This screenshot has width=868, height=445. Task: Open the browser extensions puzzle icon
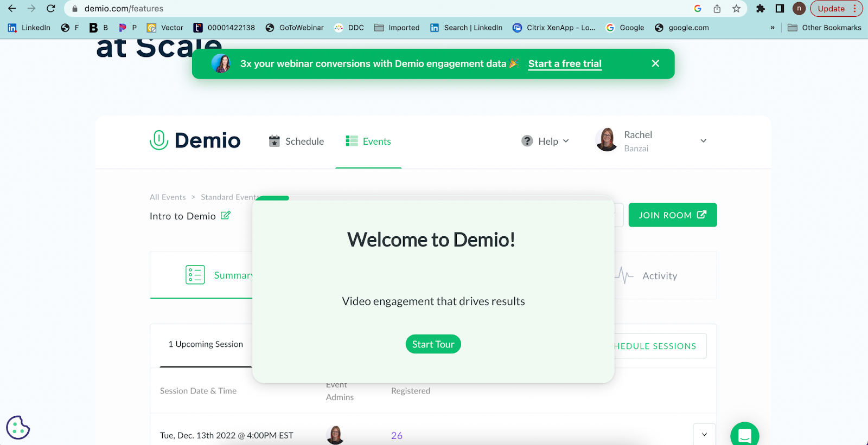click(x=761, y=9)
